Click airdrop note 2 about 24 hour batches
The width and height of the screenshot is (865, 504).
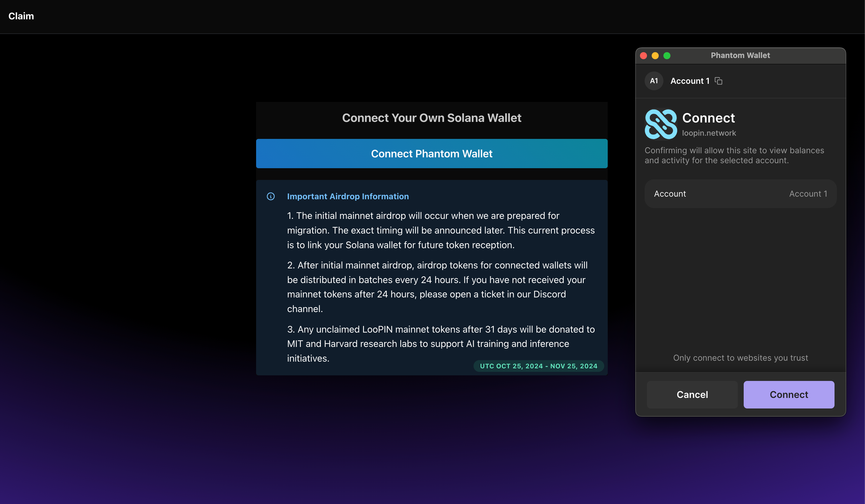coord(437,287)
